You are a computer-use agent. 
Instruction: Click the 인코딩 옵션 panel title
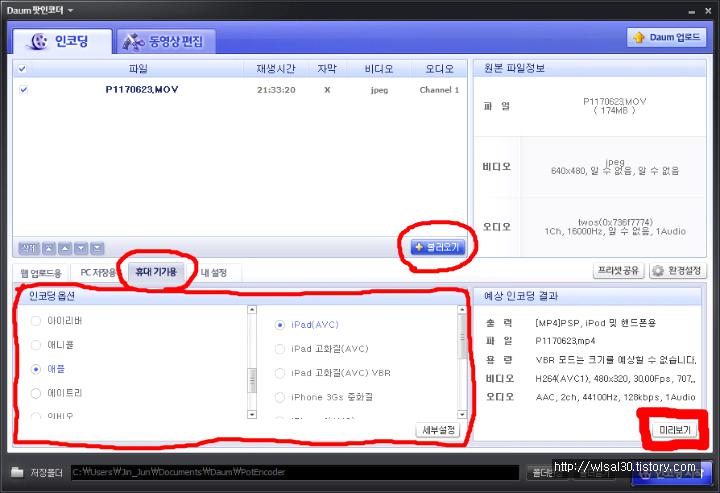pyautogui.click(x=51, y=296)
